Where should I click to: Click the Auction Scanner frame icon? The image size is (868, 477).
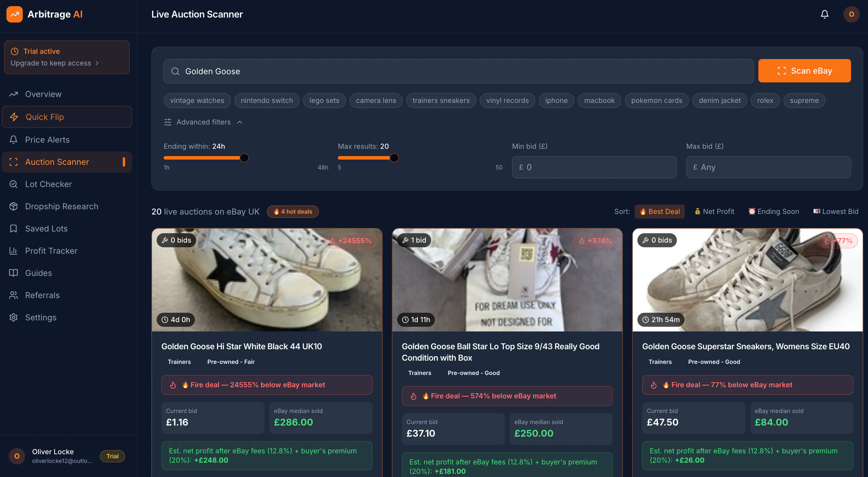tap(13, 162)
